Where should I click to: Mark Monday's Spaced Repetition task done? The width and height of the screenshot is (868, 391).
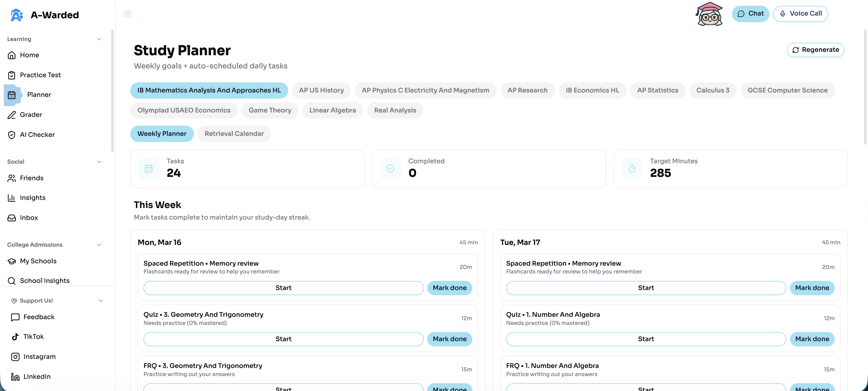449,288
